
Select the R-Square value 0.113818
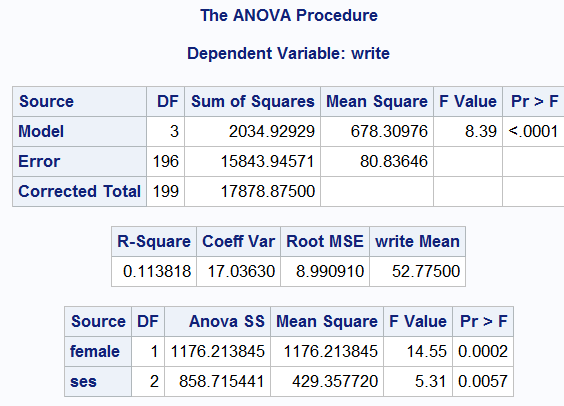[154, 272]
